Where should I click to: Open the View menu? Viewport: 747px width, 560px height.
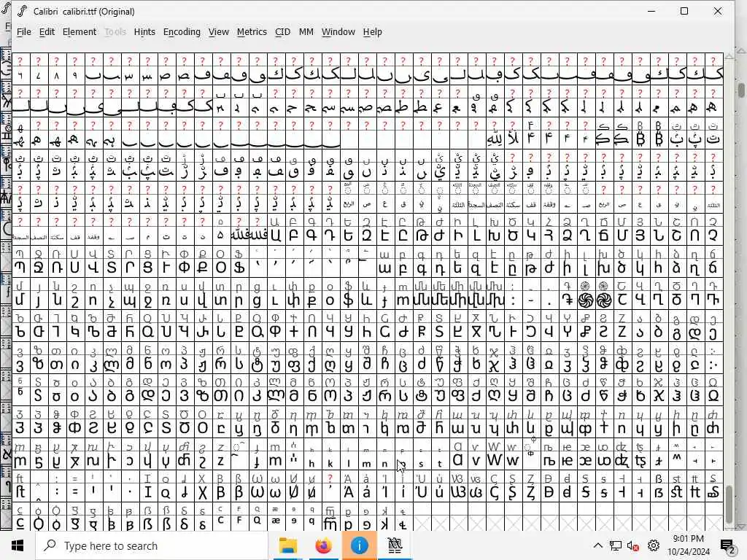pyautogui.click(x=219, y=32)
